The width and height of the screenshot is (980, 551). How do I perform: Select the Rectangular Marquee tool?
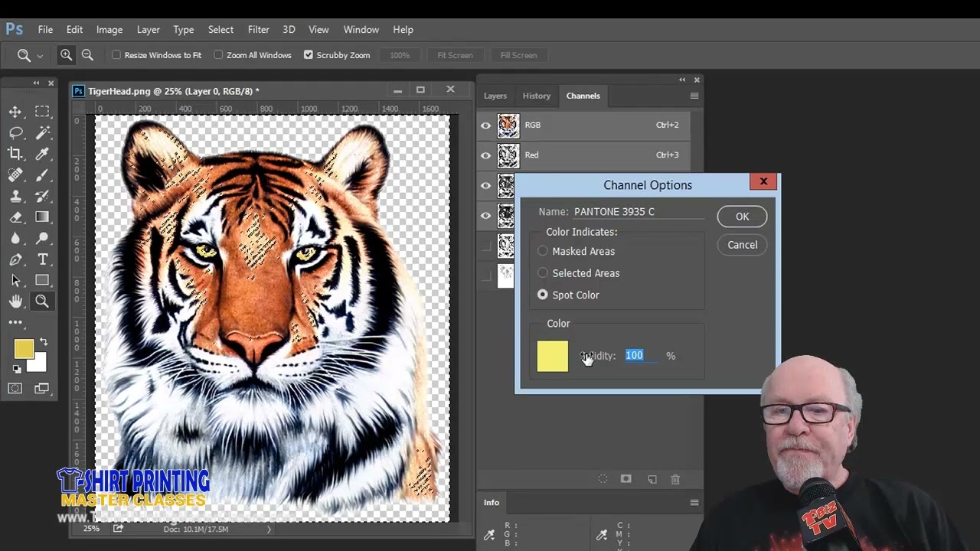coord(42,112)
